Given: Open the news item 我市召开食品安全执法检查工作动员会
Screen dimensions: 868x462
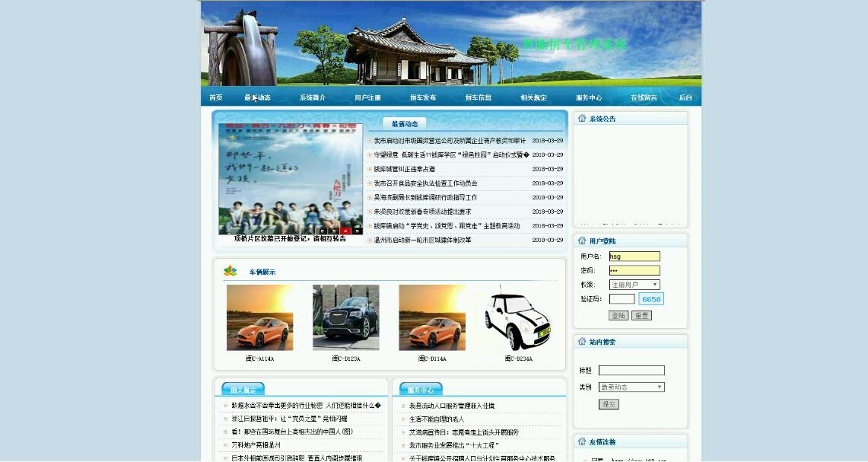Looking at the screenshot, I should pyautogui.click(x=426, y=183).
